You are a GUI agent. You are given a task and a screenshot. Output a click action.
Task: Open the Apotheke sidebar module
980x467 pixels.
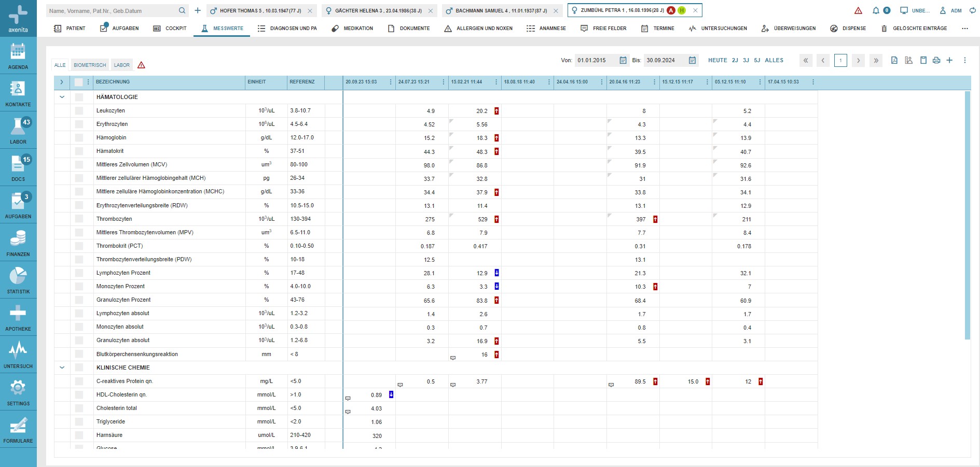pyautogui.click(x=18, y=317)
